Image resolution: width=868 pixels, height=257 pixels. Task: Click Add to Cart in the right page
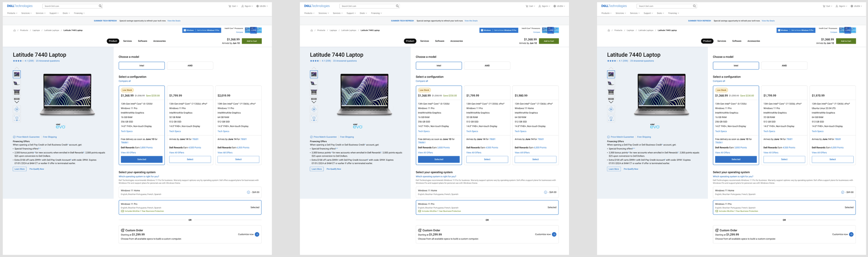(846, 41)
